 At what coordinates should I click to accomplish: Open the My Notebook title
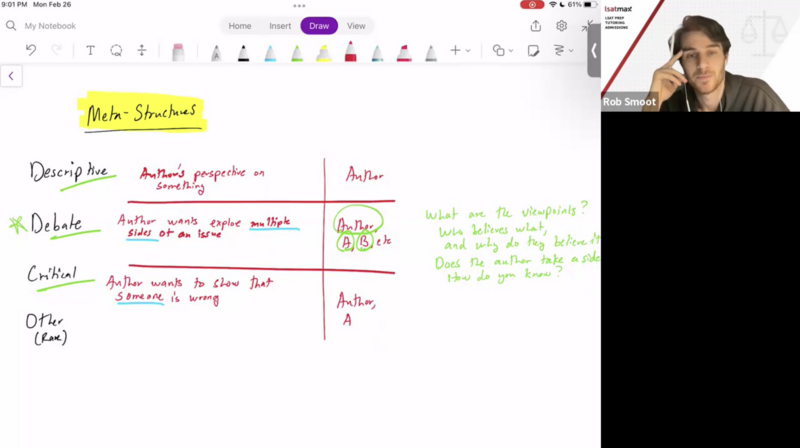pyautogui.click(x=50, y=26)
